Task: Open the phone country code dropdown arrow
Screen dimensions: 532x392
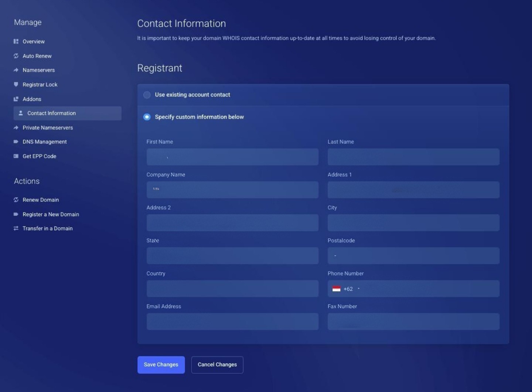Action: 358,289
